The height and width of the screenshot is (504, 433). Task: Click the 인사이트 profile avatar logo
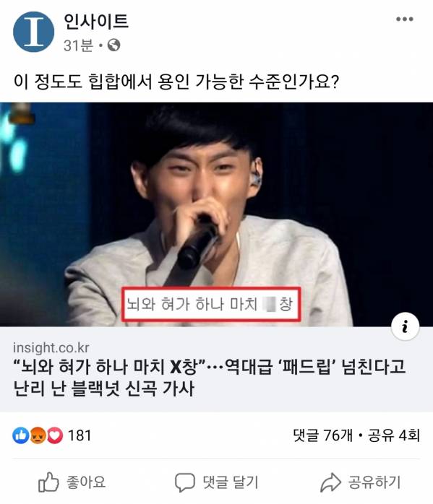click(33, 32)
